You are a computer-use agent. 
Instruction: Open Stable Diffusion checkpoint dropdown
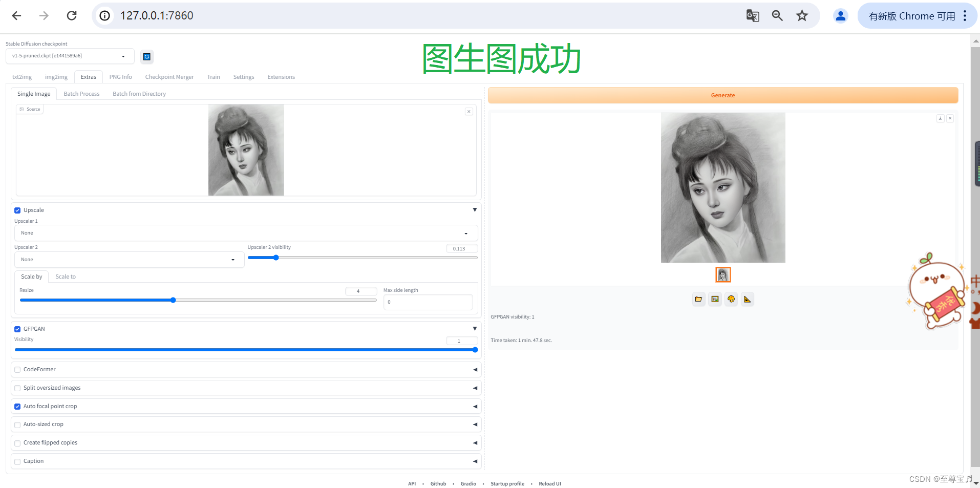point(70,56)
